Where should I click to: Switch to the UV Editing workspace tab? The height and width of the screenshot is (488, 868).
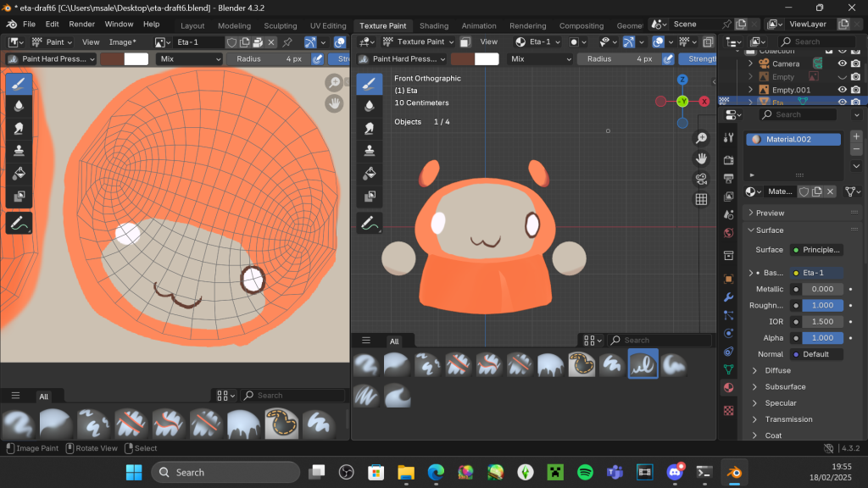click(328, 25)
